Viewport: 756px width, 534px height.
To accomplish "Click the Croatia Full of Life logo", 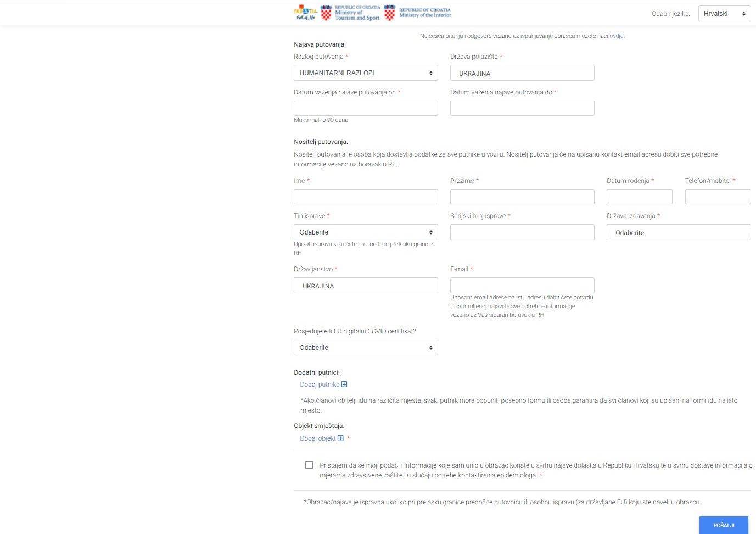I will pos(305,13).
